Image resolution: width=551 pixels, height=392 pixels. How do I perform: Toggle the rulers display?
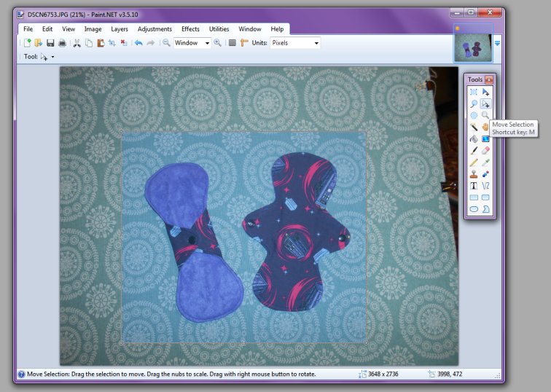tap(244, 43)
